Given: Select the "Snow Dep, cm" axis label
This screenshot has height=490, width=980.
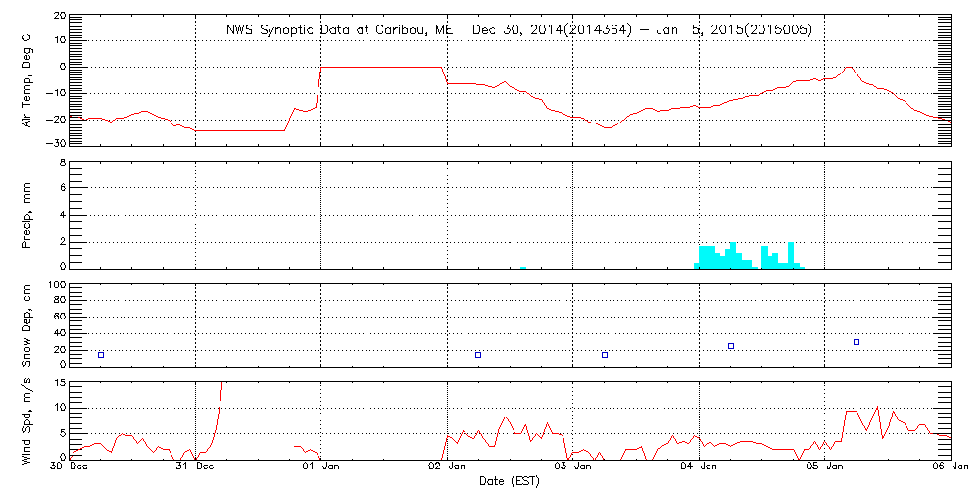Looking at the screenshot, I should (x=27, y=325).
